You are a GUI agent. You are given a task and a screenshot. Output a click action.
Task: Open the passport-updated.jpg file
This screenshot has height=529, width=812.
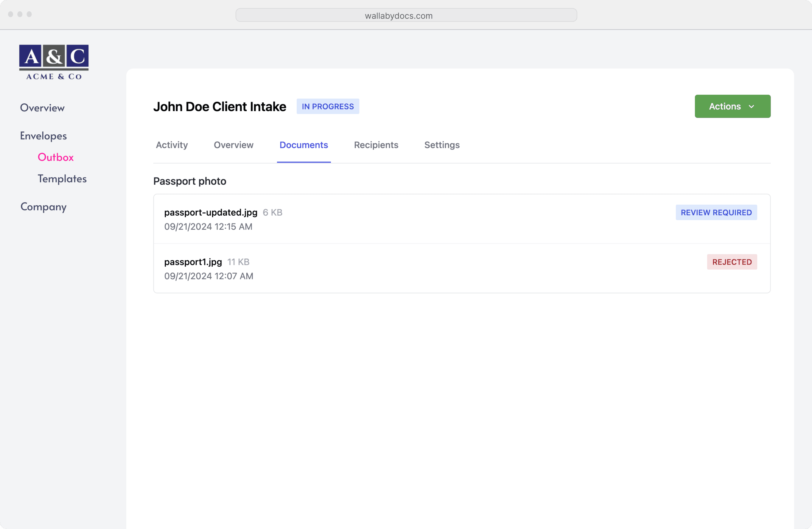(211, 212)
